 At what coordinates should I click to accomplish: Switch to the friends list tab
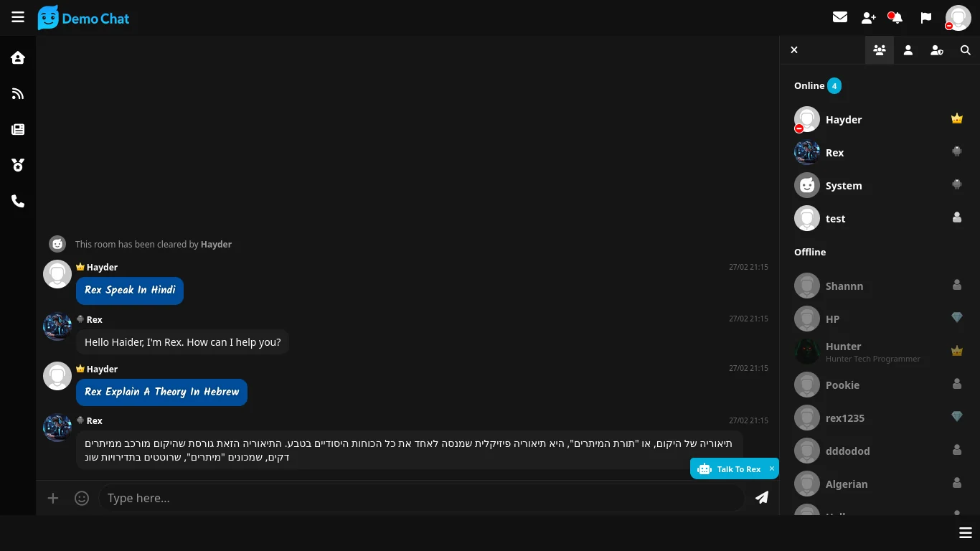[x=908, y=50]
